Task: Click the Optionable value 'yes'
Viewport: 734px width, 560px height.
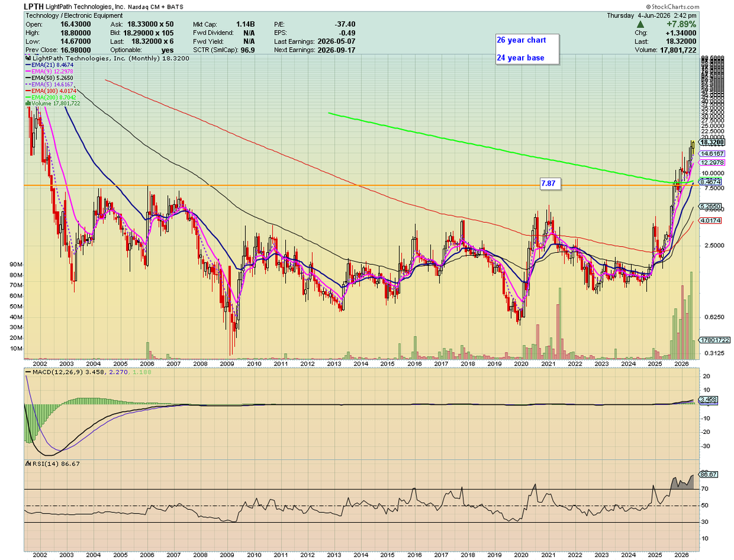Action: point(167,50)
